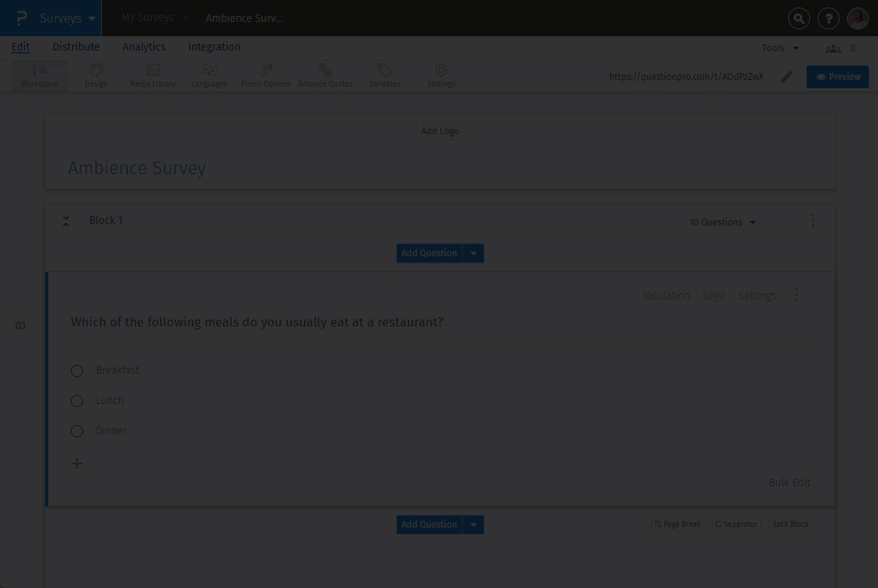Open question Logic options

(714, 296)
